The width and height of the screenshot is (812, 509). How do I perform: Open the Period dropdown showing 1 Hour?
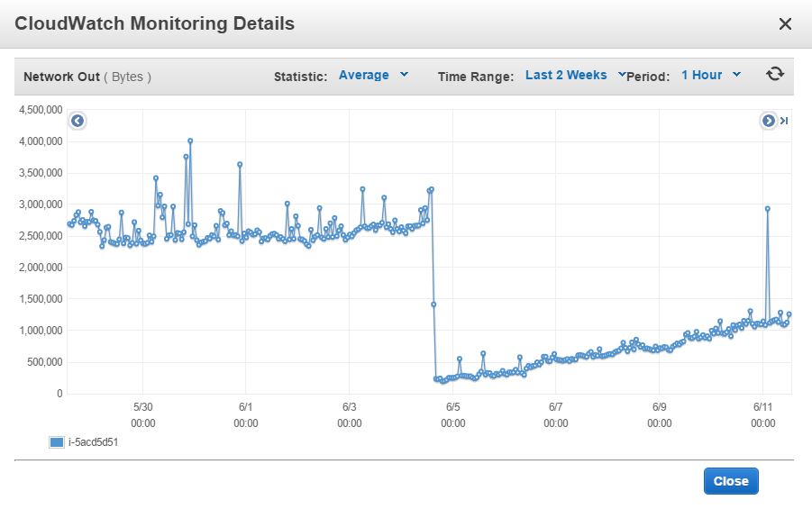tap(710, 75)
